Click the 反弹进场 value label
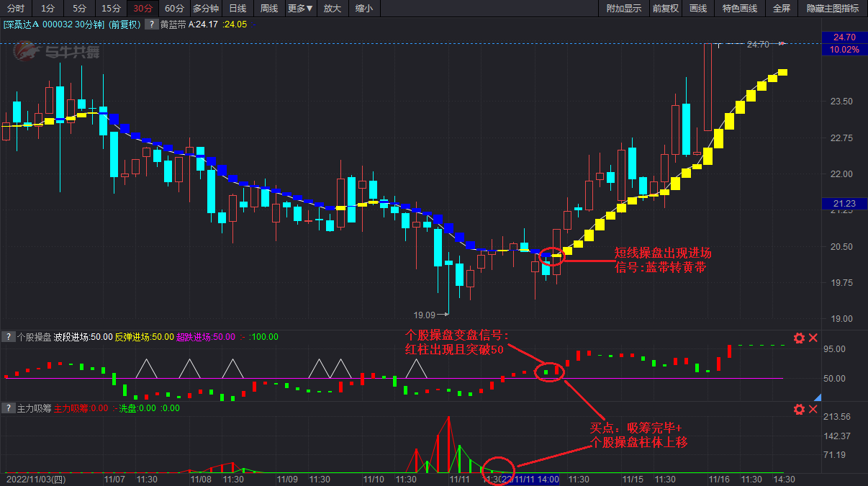The width and height of the screenshot is (868, 486). pos(144,337)
